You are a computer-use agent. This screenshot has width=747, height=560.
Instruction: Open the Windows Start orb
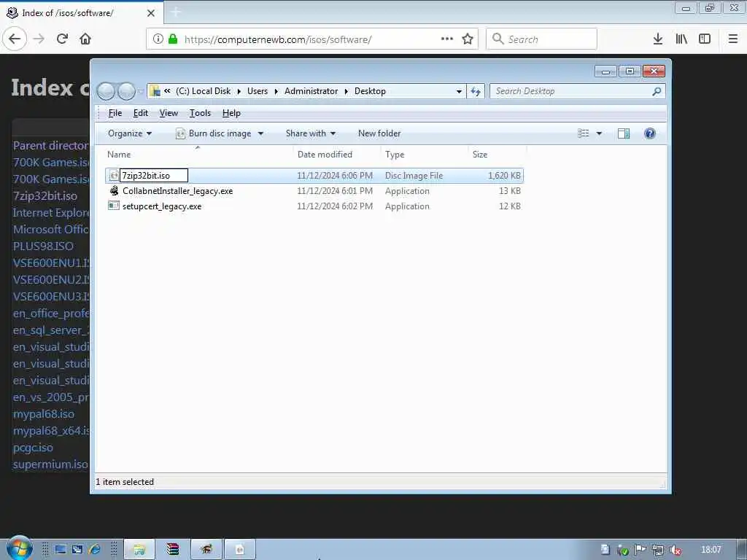(x=18, y=548)
